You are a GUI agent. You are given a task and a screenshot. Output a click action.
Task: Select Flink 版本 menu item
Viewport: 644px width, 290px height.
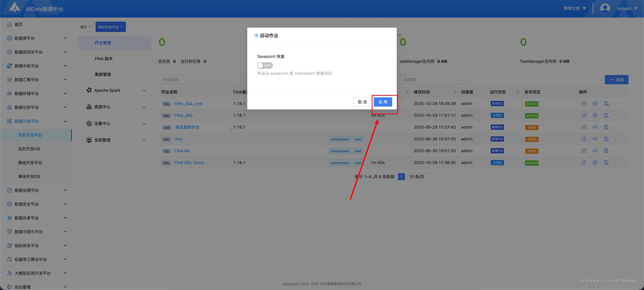point(103,59)
